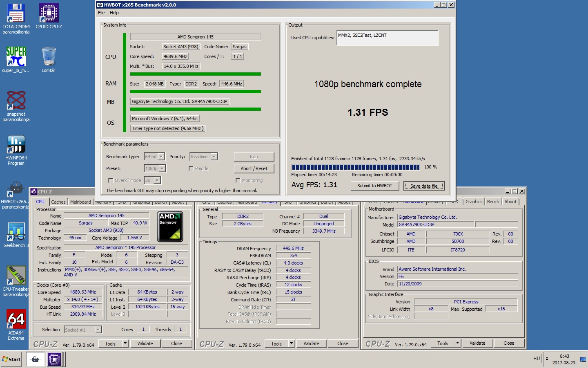This screenshot has width=588, height=368.
Task: Click the DRAM Frequency value 446.6 MHz
Action: tap(293, 248)
